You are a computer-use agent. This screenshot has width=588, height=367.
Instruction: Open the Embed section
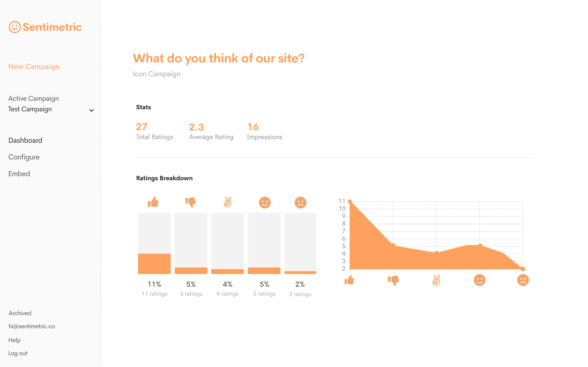click(x=19, y=174)
